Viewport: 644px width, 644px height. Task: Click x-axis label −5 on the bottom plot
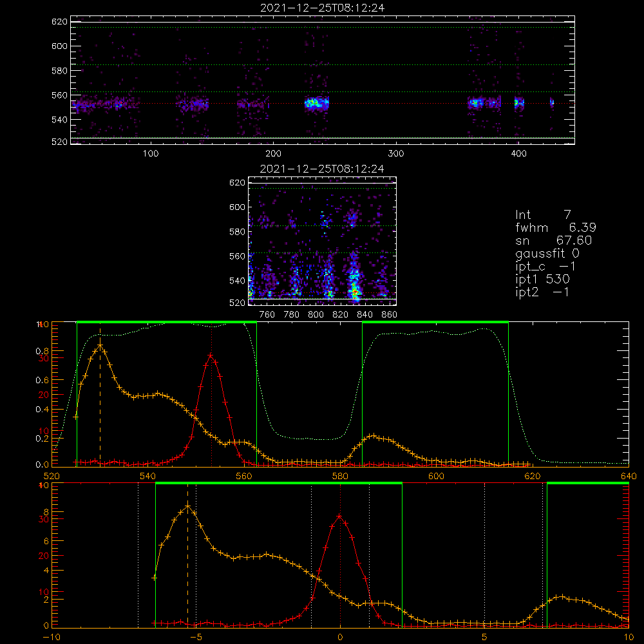196,637
